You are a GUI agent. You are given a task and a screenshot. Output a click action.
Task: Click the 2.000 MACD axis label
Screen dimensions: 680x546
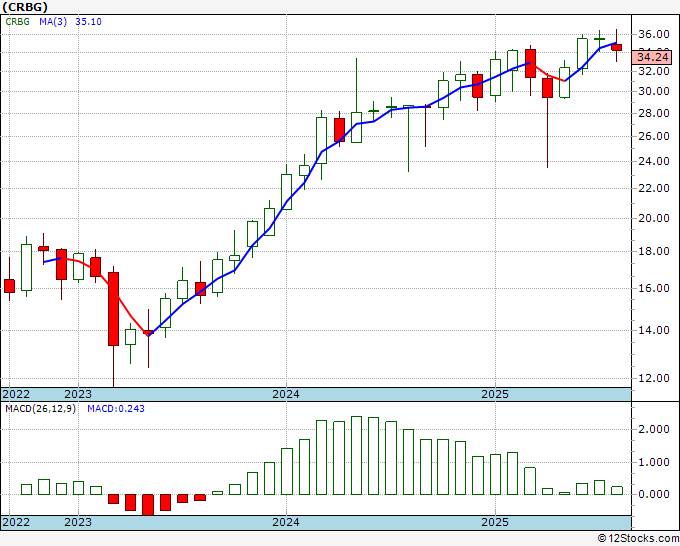pos(654,429)
